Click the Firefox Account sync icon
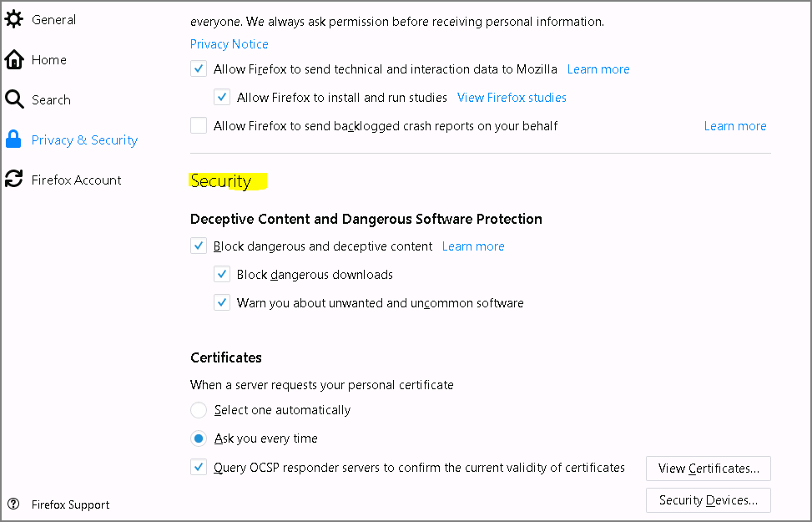The height and width of the screenshot is (522, 812). click(x=14, y=179)
